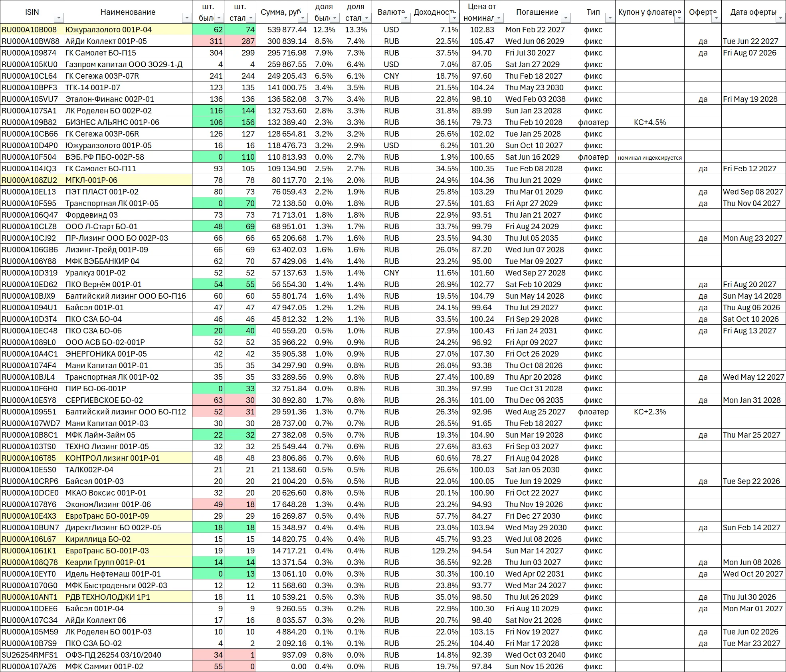Select the 'Кириллица БО-02' name cell
Image resolution: width=786 pixels, height=672 pixels.
(x=128, y=539)
